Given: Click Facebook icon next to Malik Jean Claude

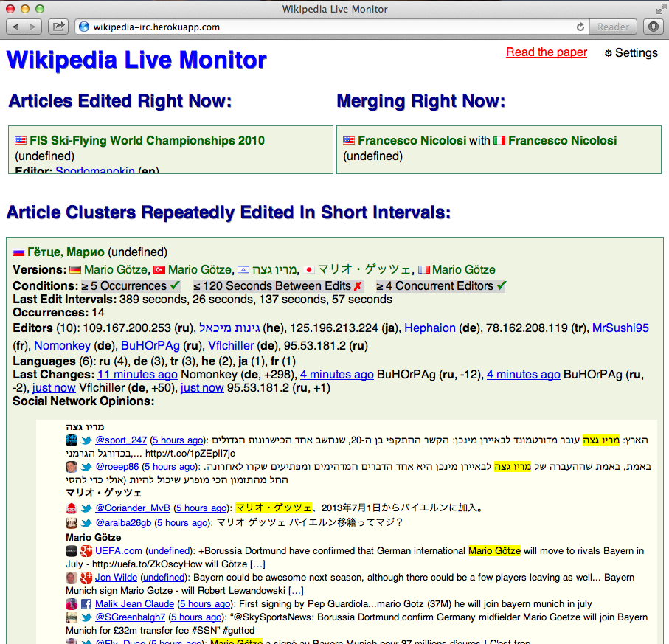Looking at the screenshot, I should click(86, 603).
